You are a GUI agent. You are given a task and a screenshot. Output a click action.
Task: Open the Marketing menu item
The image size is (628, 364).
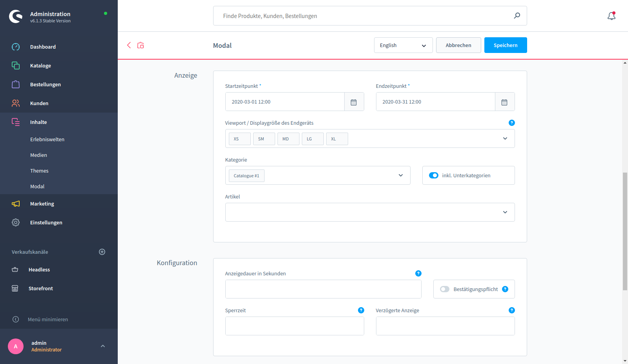point(42,204)
